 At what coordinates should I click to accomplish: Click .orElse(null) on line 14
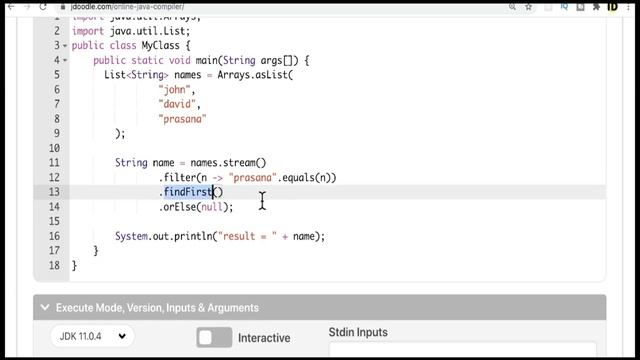click(x=196, y=207)
